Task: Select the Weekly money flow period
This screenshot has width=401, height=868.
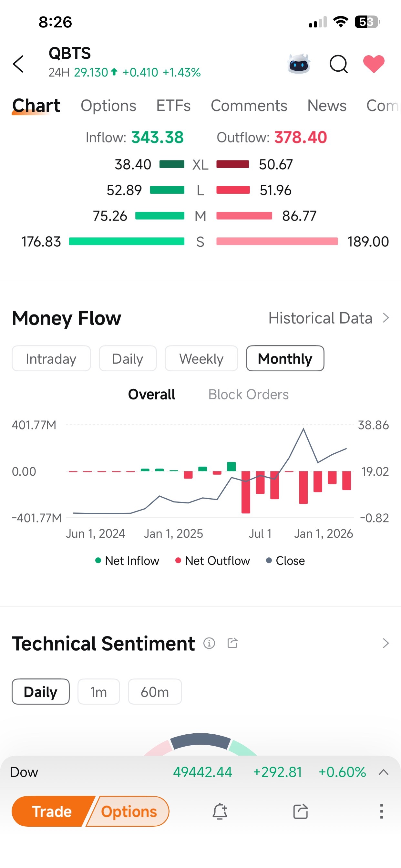Action: [201, 358]
